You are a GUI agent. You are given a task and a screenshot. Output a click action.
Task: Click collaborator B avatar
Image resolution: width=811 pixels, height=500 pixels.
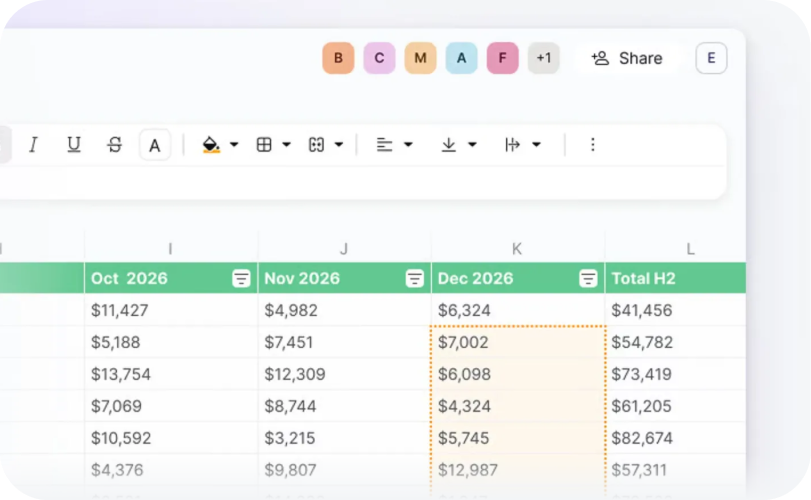[338, 58]
